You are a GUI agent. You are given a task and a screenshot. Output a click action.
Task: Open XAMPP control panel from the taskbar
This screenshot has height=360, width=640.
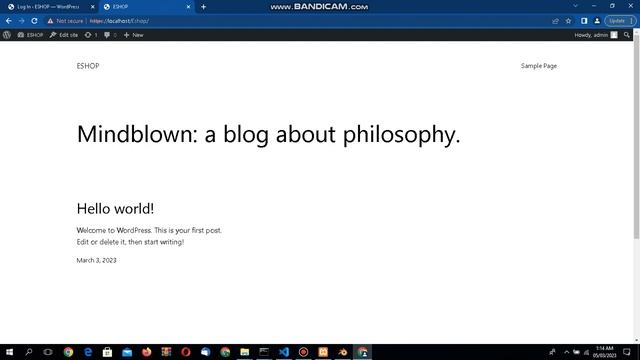323,352
